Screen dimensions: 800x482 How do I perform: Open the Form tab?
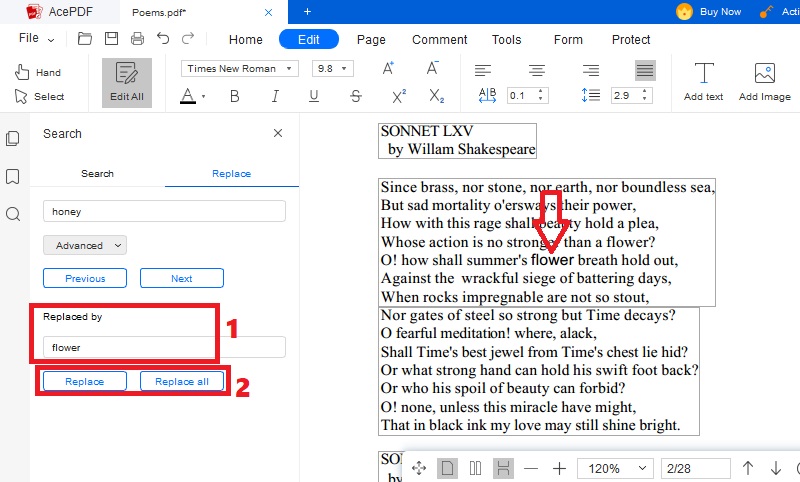point(568,39)
